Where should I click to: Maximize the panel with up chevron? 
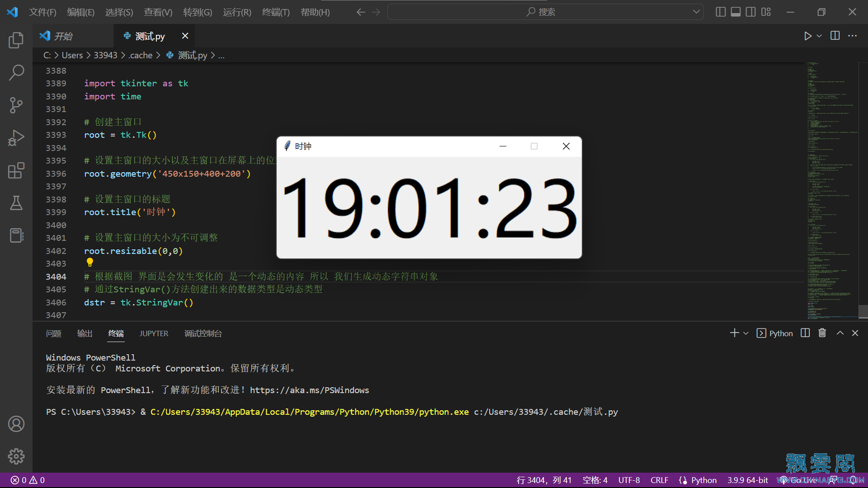click(840, 333)
